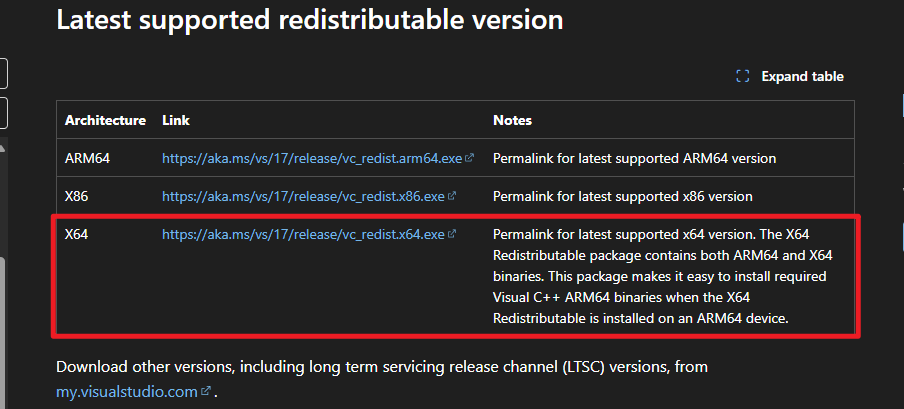Click the 'Latest supported redistributable version' heading
Viewport: 904px width, 409px height.
point(310,19)
